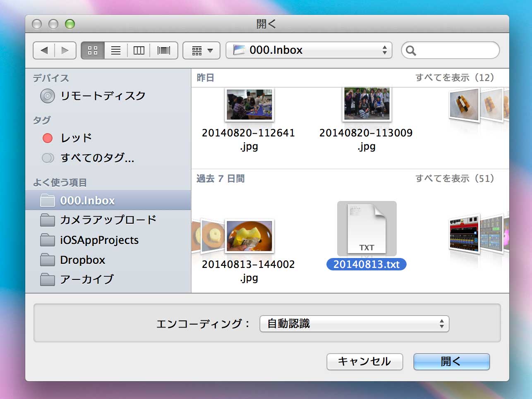This screenshot has width=532, height=399.
Task: Click the キャンセル button
Action: click(364, 362)
